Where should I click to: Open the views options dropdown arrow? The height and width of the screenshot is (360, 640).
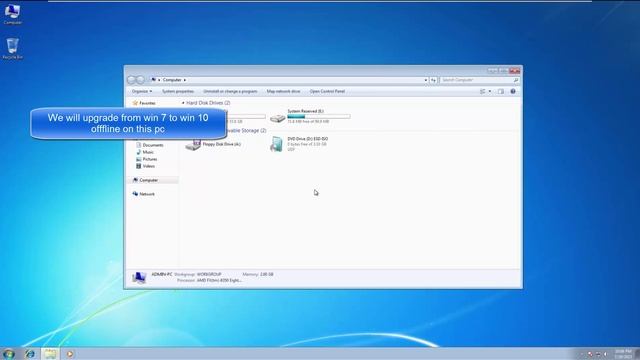[490, 91]
